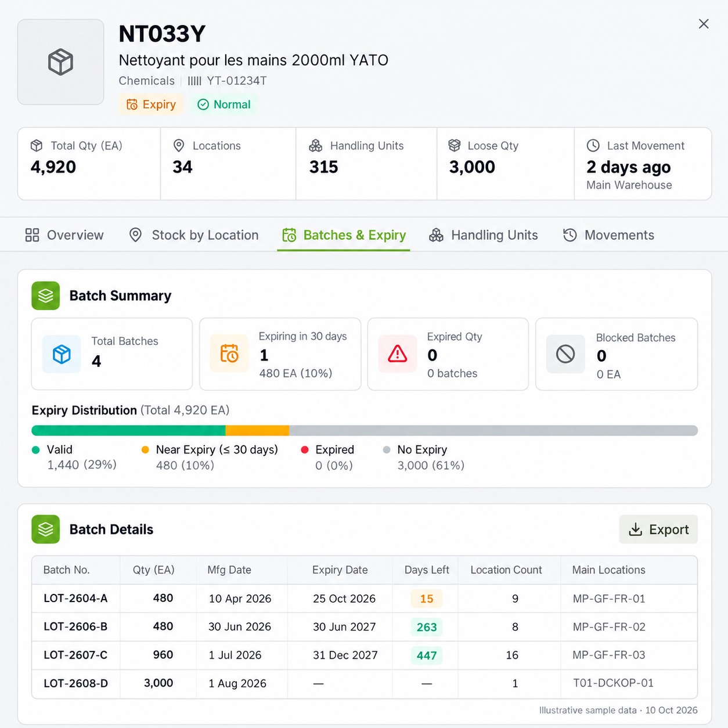The image size is (728, 728).
Task: Click the Expiry tag badge
Action: pyautogui.click(x=151, y=104)
